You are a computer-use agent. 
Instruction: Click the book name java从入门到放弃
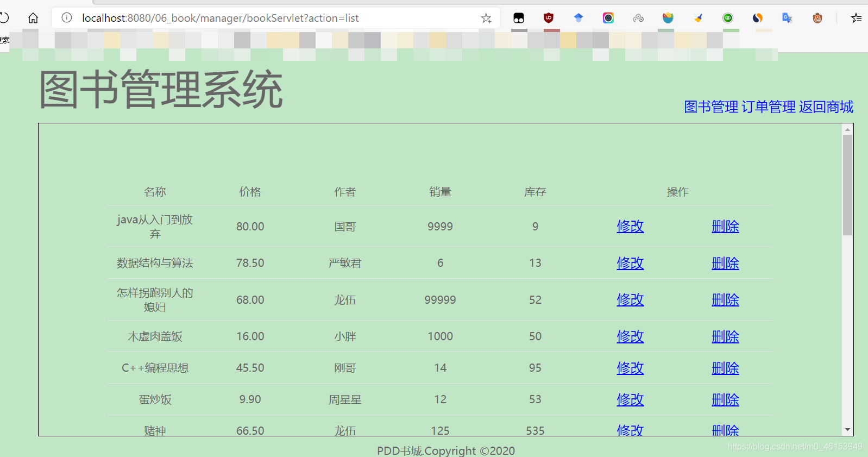click(155, 227)
